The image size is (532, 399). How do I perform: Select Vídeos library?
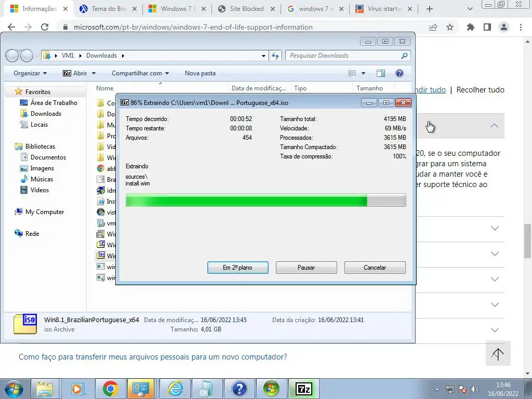[34, 190]
